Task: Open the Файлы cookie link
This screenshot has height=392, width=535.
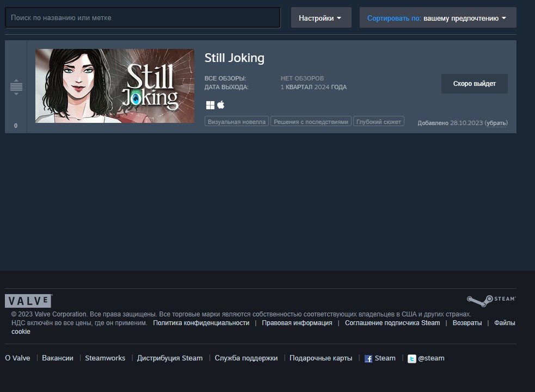Action: (505, 323)
